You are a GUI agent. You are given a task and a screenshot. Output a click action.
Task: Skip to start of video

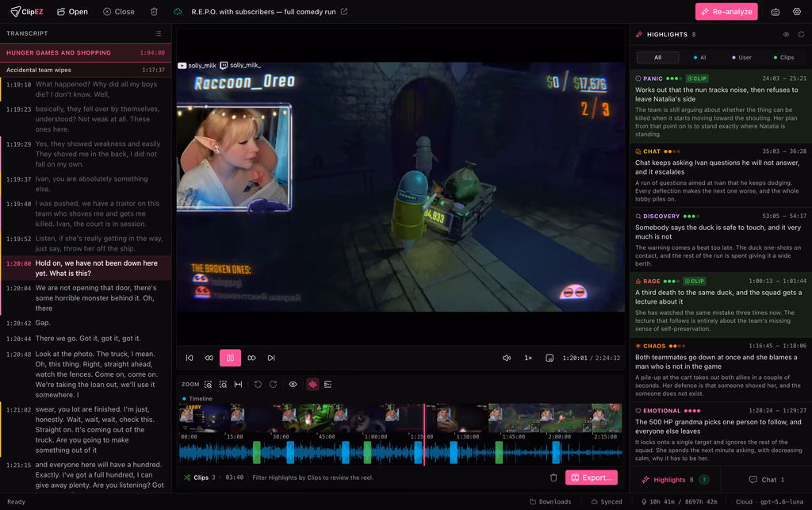point(190,358)
